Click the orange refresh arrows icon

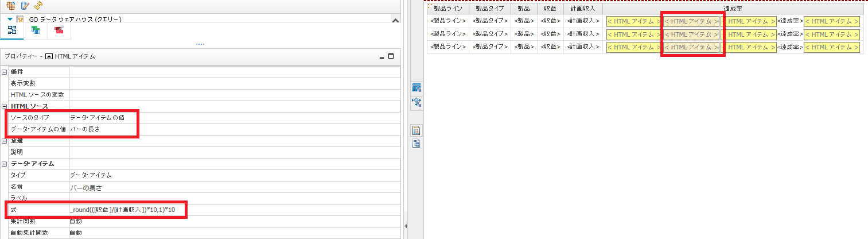point(38,5)
